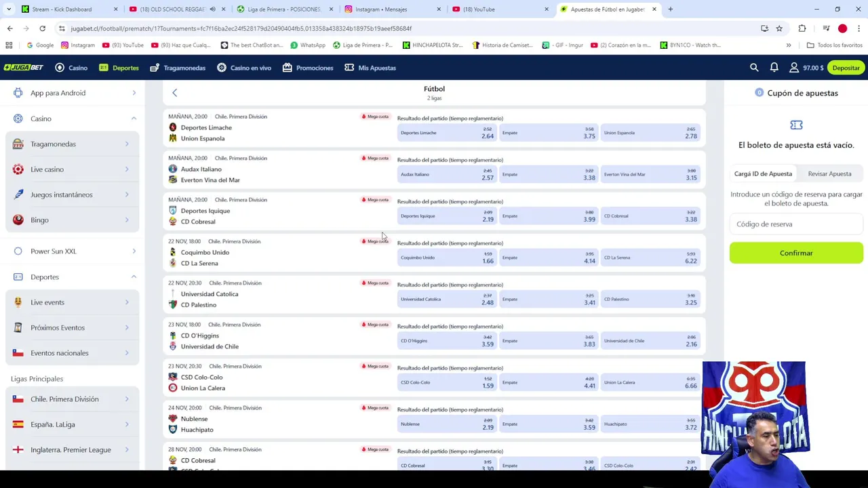Click the green Confirmar button
Screen dimensions: 868x488
pos(796,253)
